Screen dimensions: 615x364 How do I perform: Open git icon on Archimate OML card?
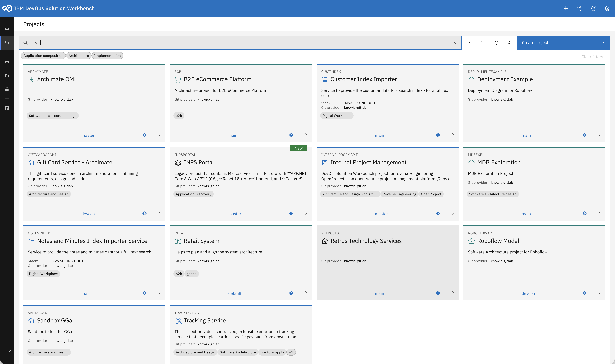click(x=144, y=135)
